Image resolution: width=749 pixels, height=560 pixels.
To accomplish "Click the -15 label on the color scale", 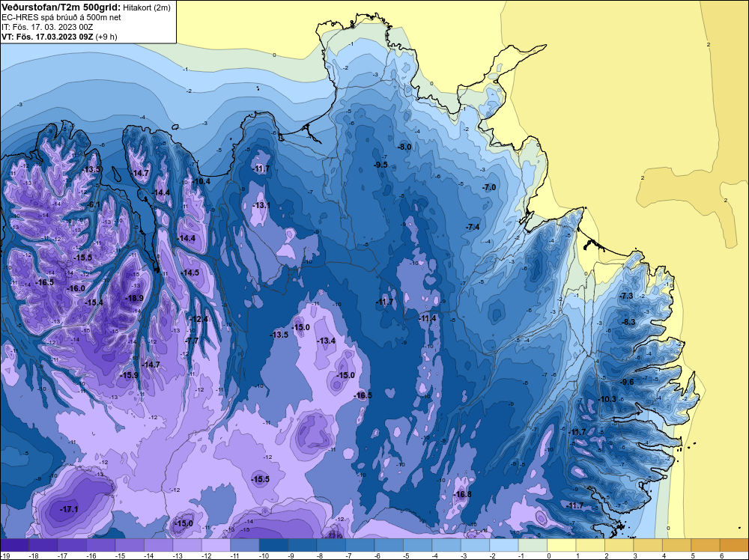I will click(x=119, y=556).
